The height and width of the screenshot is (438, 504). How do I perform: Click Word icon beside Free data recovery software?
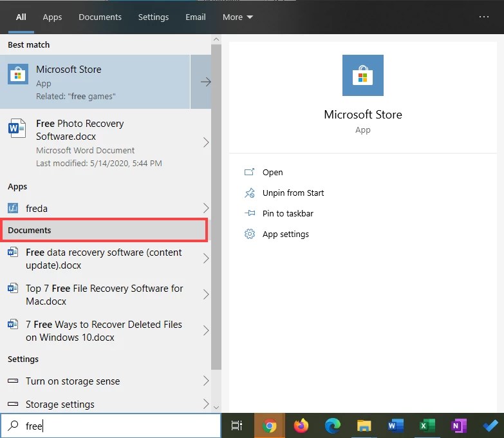13,252
